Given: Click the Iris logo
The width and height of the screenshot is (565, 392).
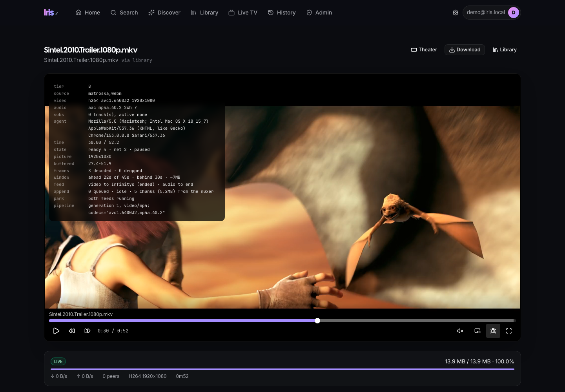Looking at the screenshot, I should pyautogui.click(x=51, y=13).
